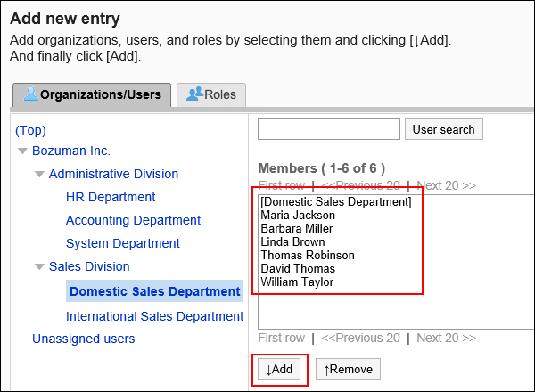Click the Roles tab people icon
The height and width of the screenshot is (392, 535).
coord(193,94)
